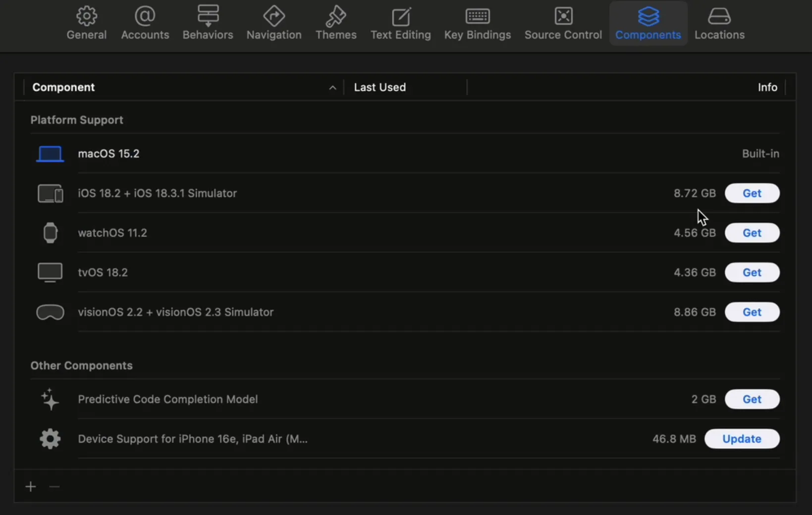812x515 pixels.
Task: Select the watchOS 11.2 watch icon
Action: (x=50, y=233)
